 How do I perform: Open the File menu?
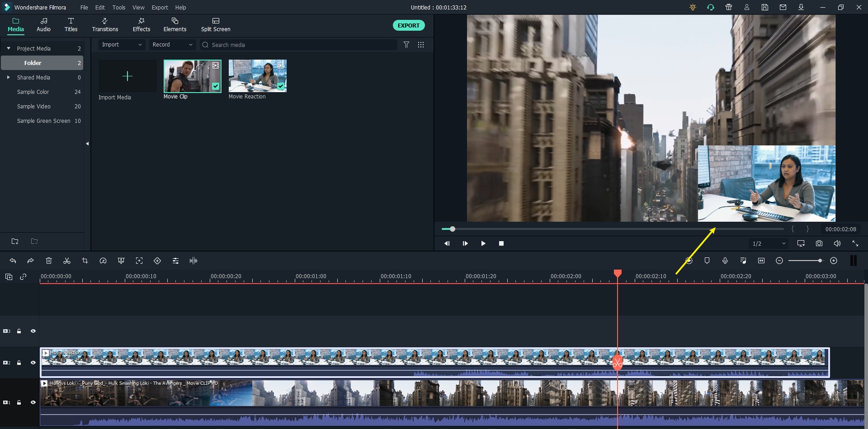pos(84,7)
